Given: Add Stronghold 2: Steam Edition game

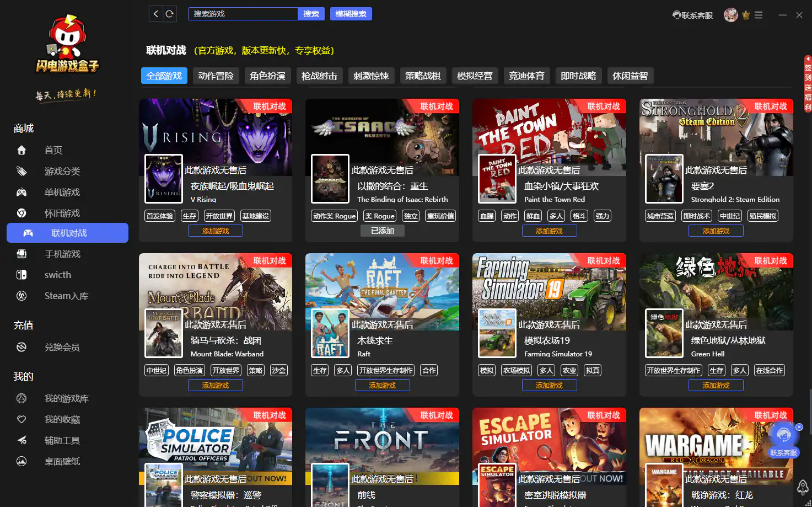Looking at the screenshot, I should click(716, 231).
